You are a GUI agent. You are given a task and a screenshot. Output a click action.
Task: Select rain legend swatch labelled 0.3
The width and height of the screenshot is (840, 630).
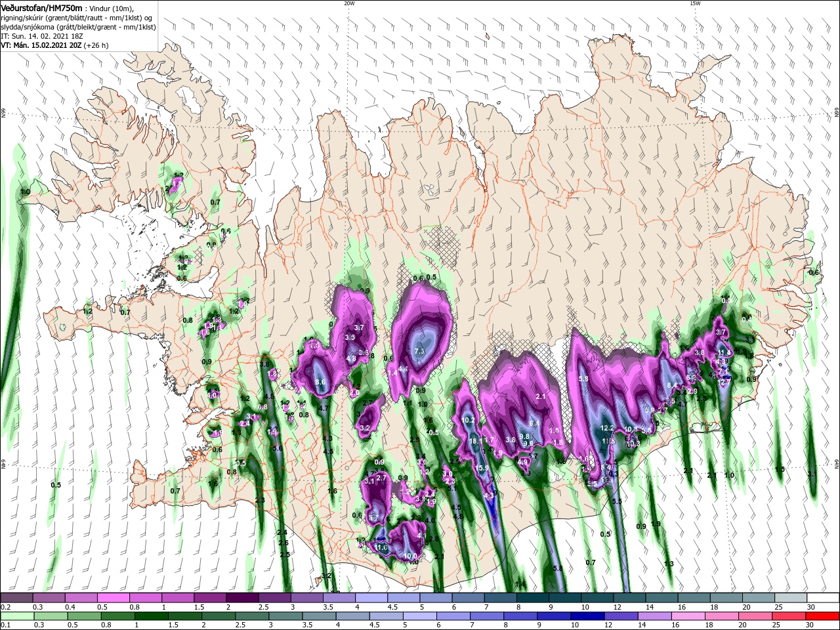[51, 617]
